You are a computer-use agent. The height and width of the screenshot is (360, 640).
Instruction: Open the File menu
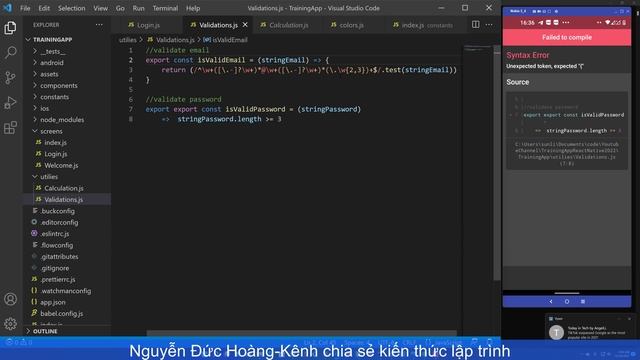[25, 8]
